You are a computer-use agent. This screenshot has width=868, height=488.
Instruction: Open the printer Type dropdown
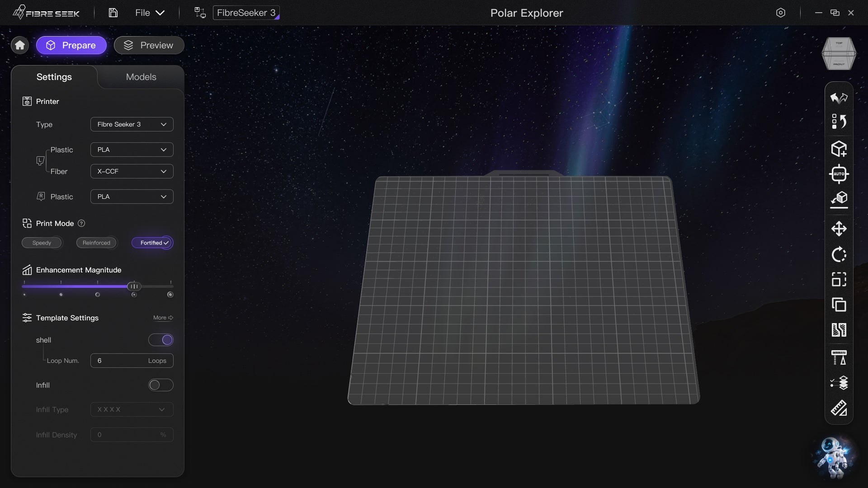point(132,124)
